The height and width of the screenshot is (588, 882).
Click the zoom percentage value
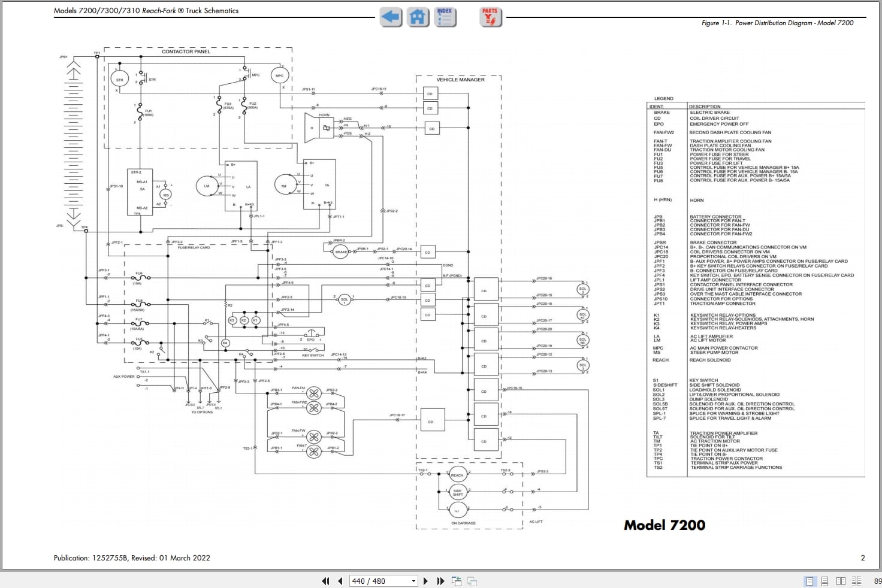(877, 581)
